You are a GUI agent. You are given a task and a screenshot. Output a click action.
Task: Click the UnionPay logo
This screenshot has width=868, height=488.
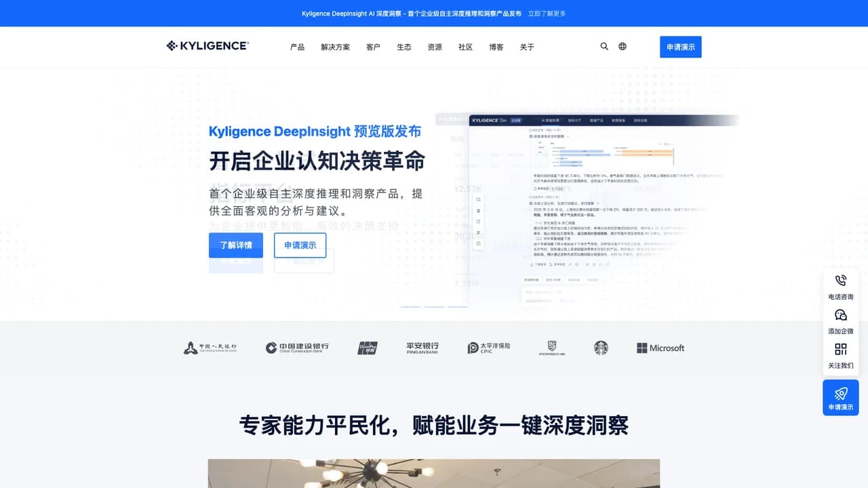coord(368,348)
